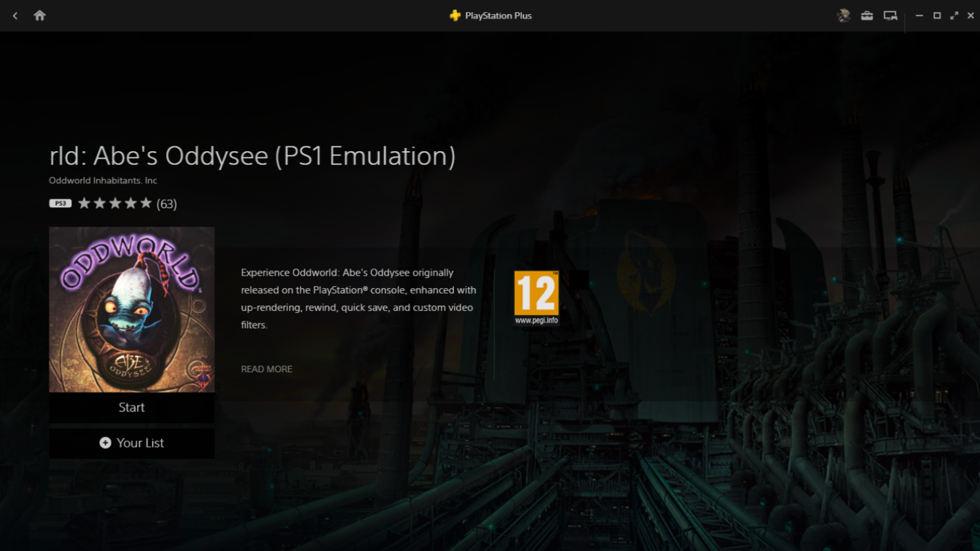Screen dimensions: 980x551
Task: View the 63 user ratings
Action: (166, 203)
